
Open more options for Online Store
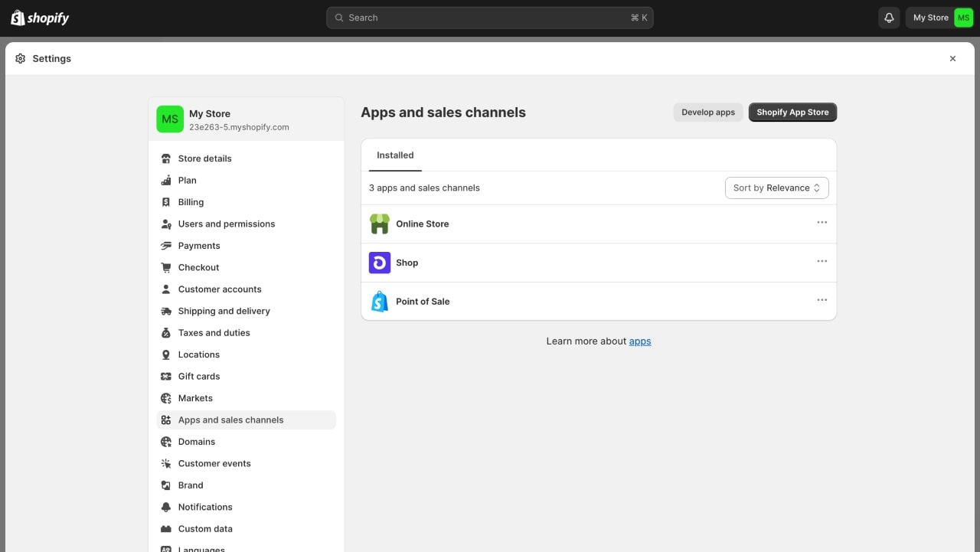coord(822,223)
